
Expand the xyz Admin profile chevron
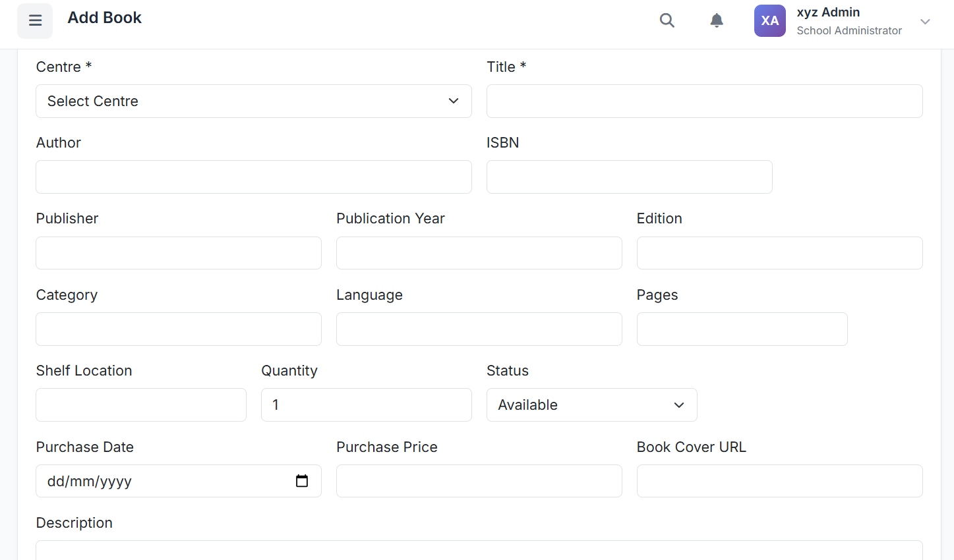tap(925, 21)
